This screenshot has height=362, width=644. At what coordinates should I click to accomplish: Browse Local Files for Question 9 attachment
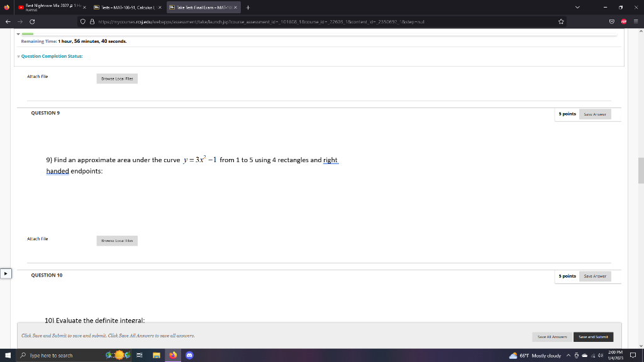[x=117, y=241]
